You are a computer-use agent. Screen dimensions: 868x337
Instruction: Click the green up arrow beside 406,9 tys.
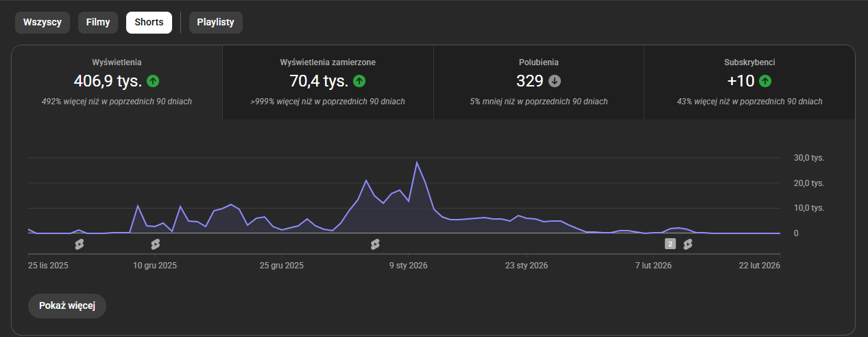[154, 81]
